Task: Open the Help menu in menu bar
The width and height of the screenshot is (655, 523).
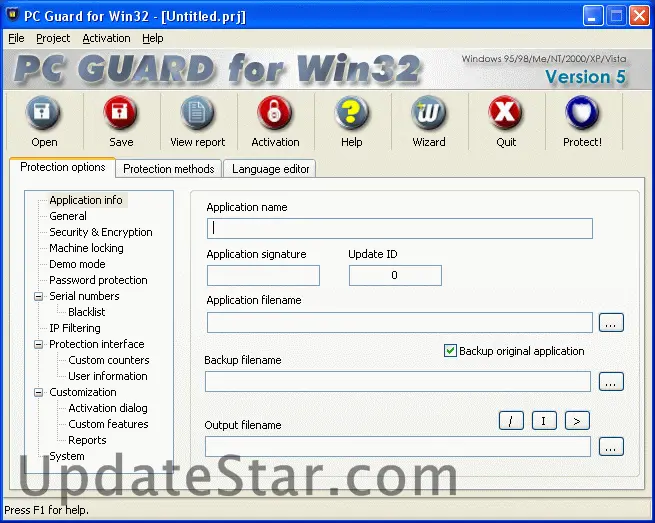Action: point(152,38)
